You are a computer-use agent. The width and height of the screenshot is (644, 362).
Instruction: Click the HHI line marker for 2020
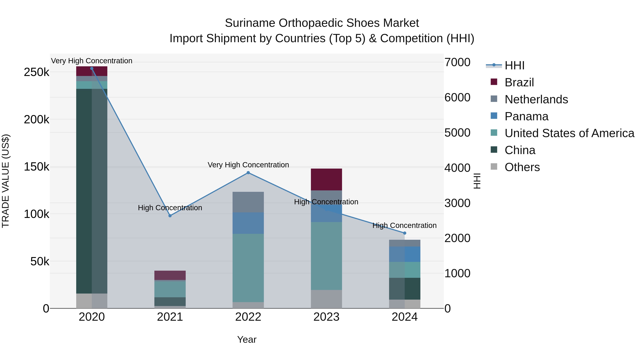click(92, 68)
